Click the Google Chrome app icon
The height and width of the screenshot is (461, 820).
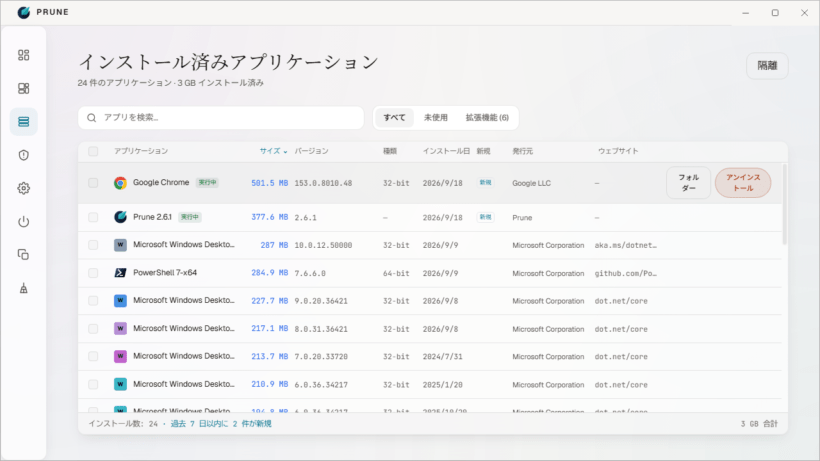(x=120, y=183)
